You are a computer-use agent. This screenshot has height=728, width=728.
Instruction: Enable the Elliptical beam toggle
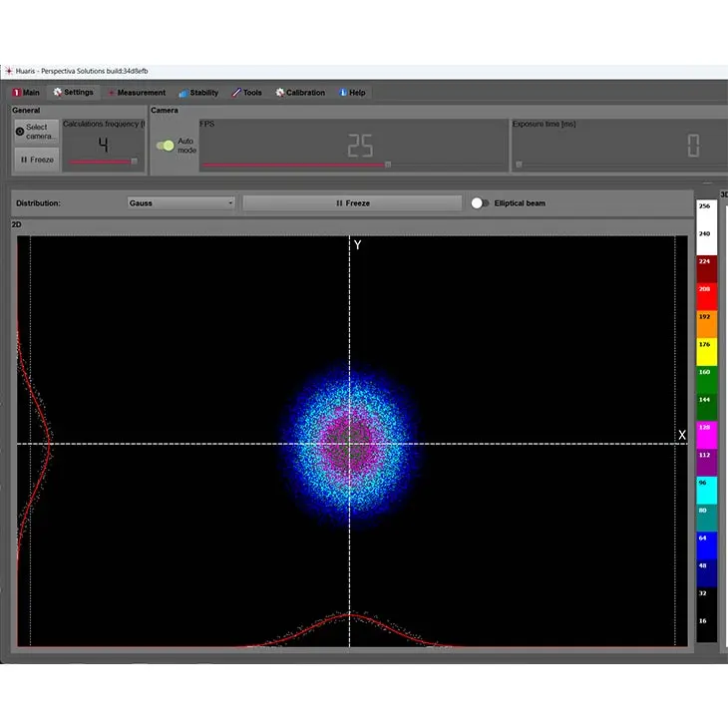(x=480, y=203)
